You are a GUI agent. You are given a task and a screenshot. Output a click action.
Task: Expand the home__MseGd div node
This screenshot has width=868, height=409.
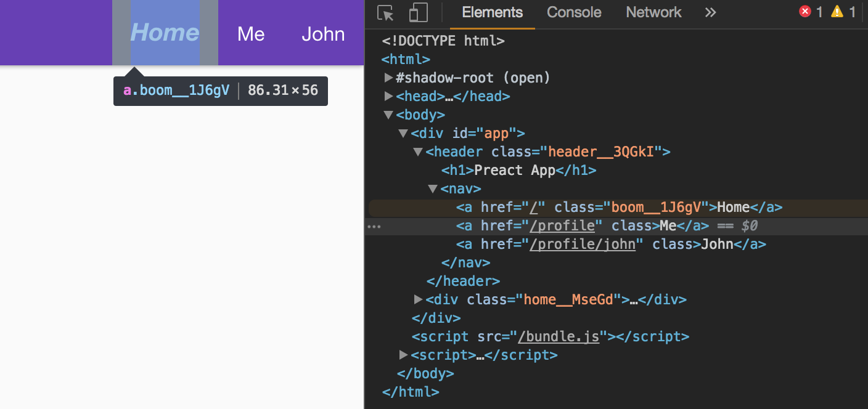point(418,299)
